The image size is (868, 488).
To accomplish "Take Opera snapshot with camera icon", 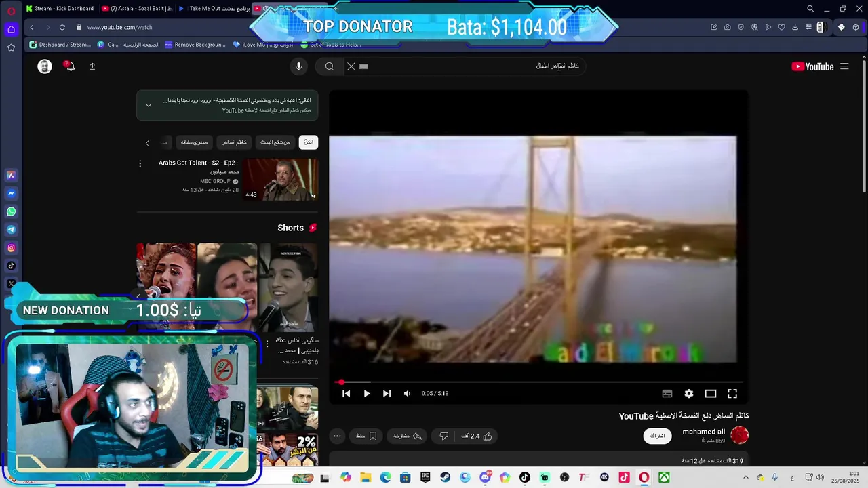I will coord(727,27).
